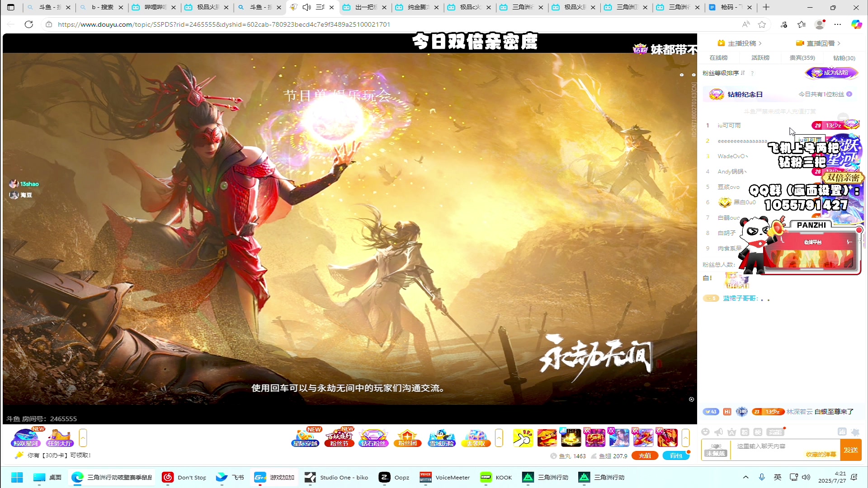Open a new browser tab

point(766,7)
